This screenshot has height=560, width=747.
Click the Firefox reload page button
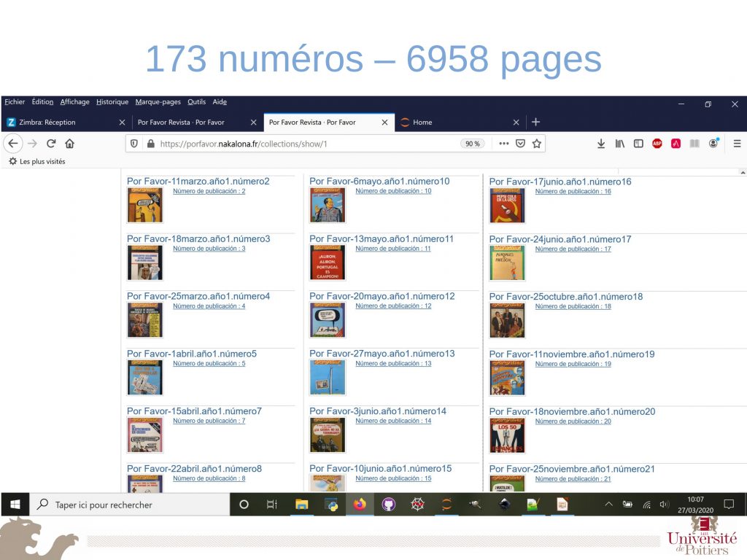51,144
